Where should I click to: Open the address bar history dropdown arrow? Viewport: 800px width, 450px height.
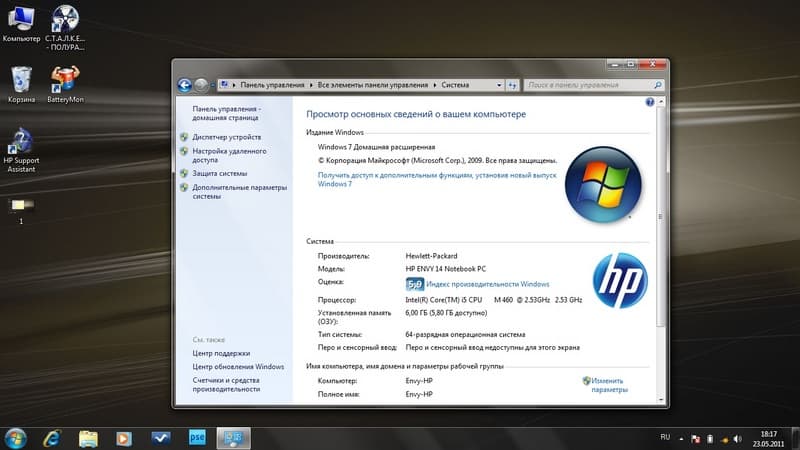[x=499, y=85]
